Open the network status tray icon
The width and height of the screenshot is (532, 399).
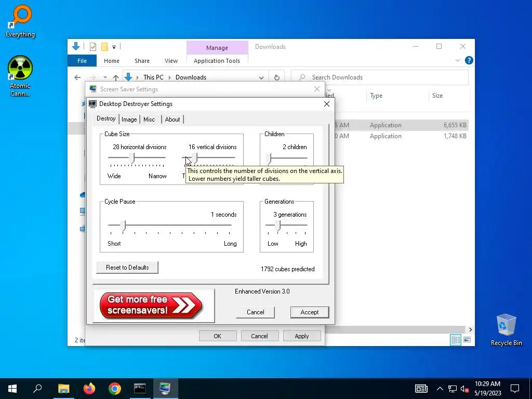(x=453, y=389)
